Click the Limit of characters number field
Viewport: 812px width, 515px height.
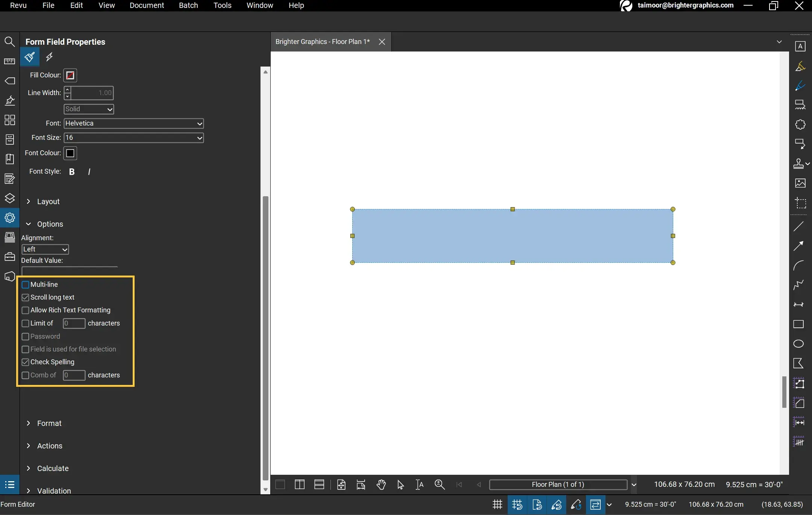pos(74,323)
